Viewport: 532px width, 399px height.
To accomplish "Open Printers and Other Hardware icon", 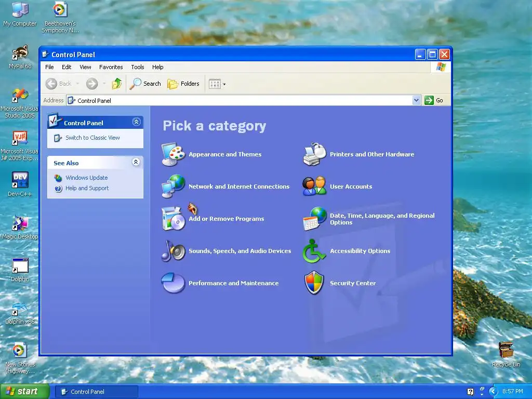I will 314,154.
